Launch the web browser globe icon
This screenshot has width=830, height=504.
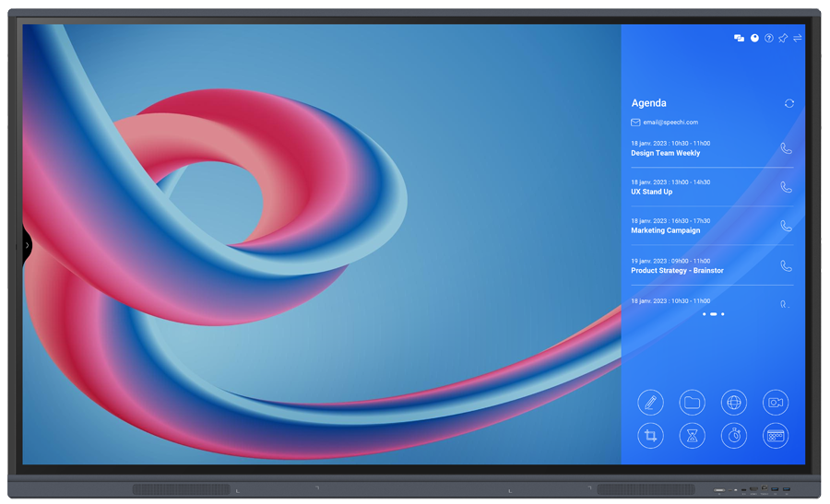733,402
